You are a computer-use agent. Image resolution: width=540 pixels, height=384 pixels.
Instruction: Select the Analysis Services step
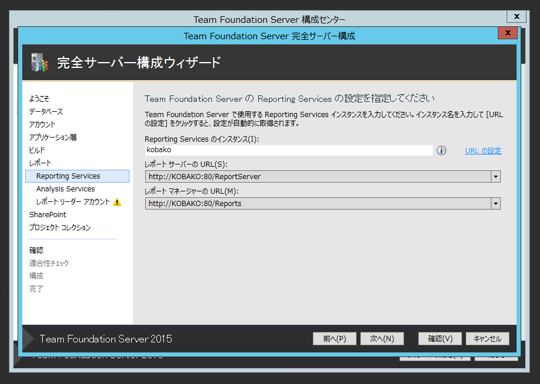tap(65, 189)
